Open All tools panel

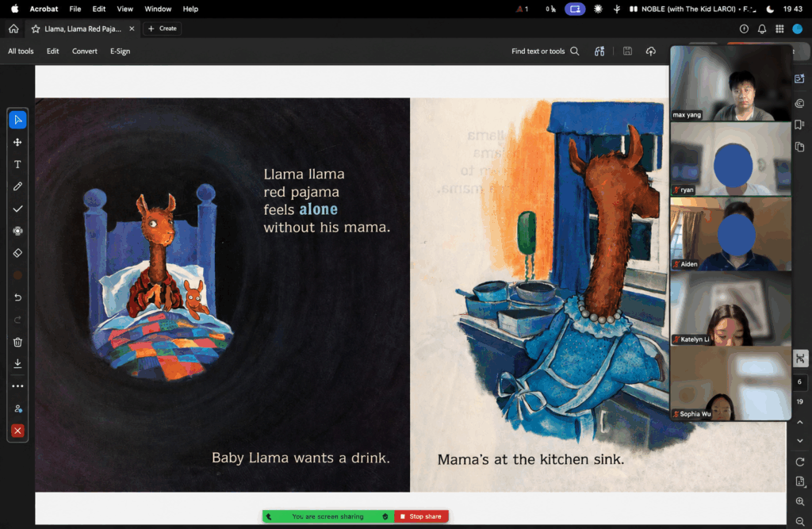[21, 52]
